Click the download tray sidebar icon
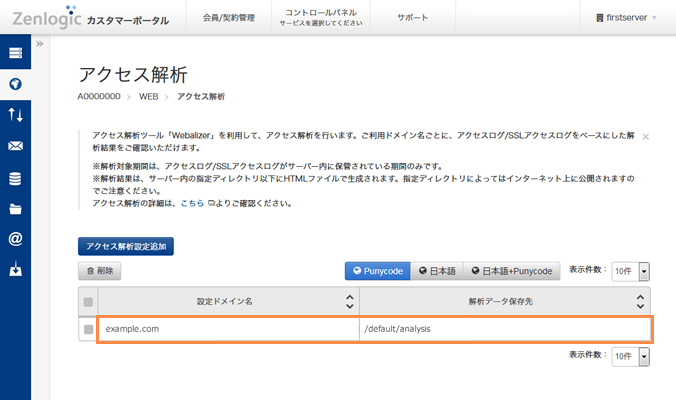This screenshot has width=676, height=400. 15,270
